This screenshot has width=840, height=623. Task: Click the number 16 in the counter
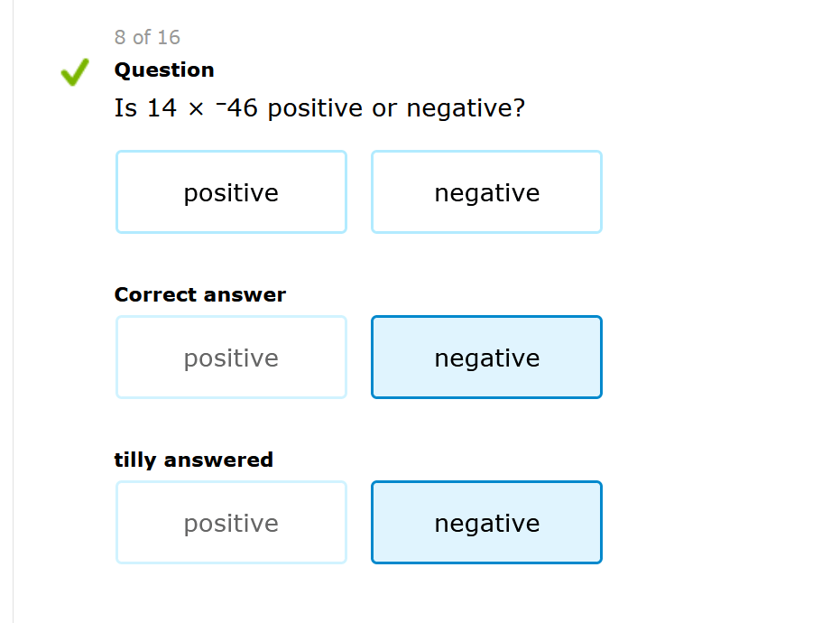tap(169, 37)
